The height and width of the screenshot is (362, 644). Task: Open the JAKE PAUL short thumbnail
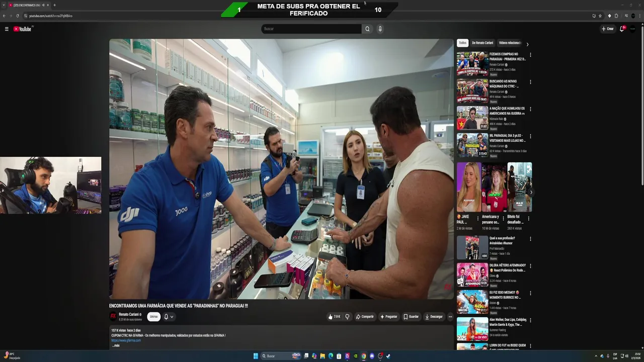(x=468, y=187)
